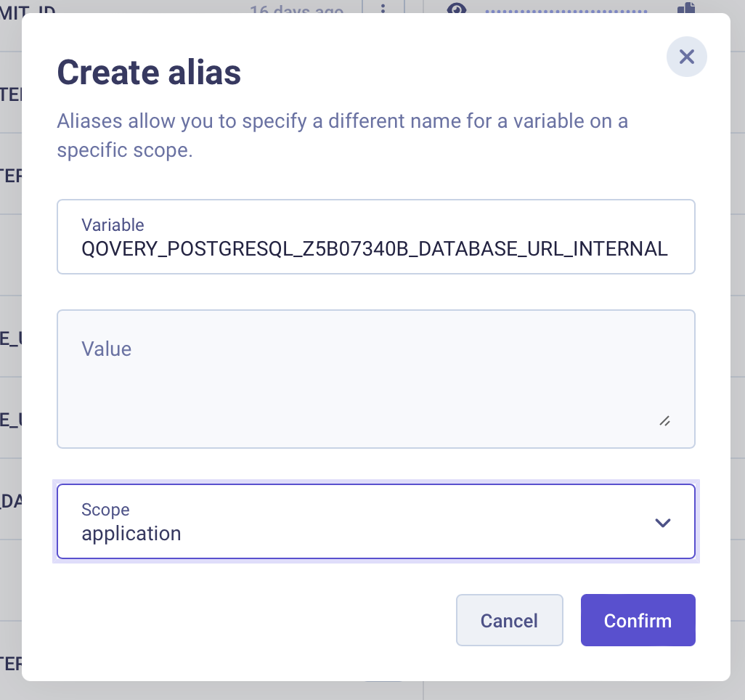Grab the Value textarea resize handle
This screenshot has height=700, width=745.
coord(664,420)
